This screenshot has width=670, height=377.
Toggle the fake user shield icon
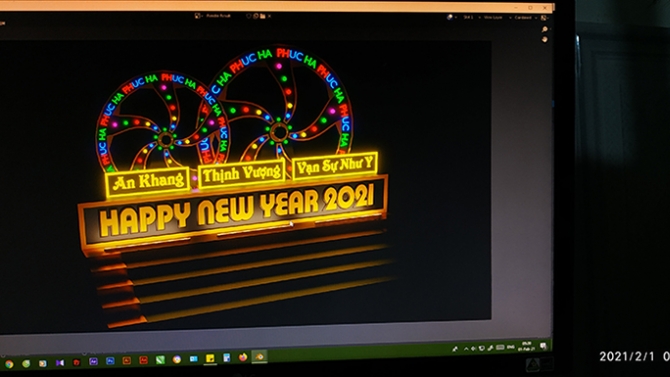click(x=249, y=16)
